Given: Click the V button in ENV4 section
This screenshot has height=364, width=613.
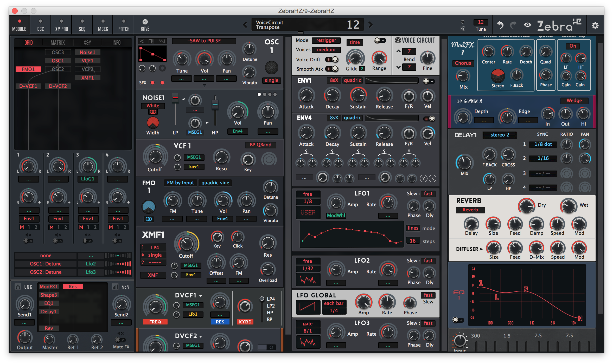Looking at the screenshot, I should [x=424, y=178].
